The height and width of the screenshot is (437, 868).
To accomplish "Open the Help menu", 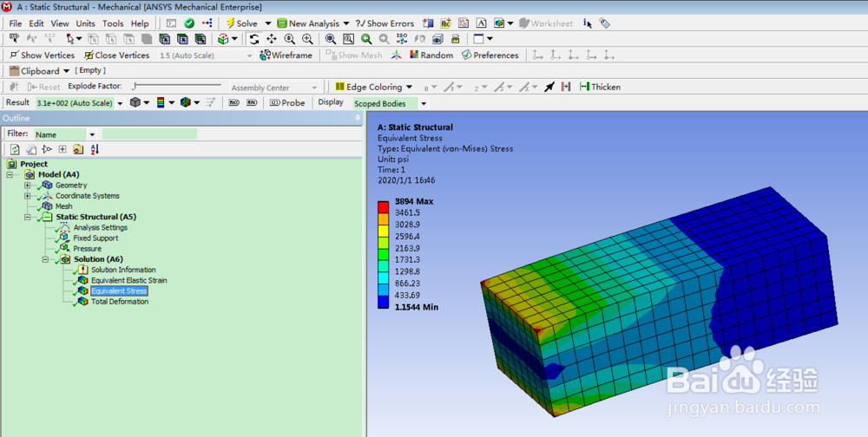I will (140, 23).
